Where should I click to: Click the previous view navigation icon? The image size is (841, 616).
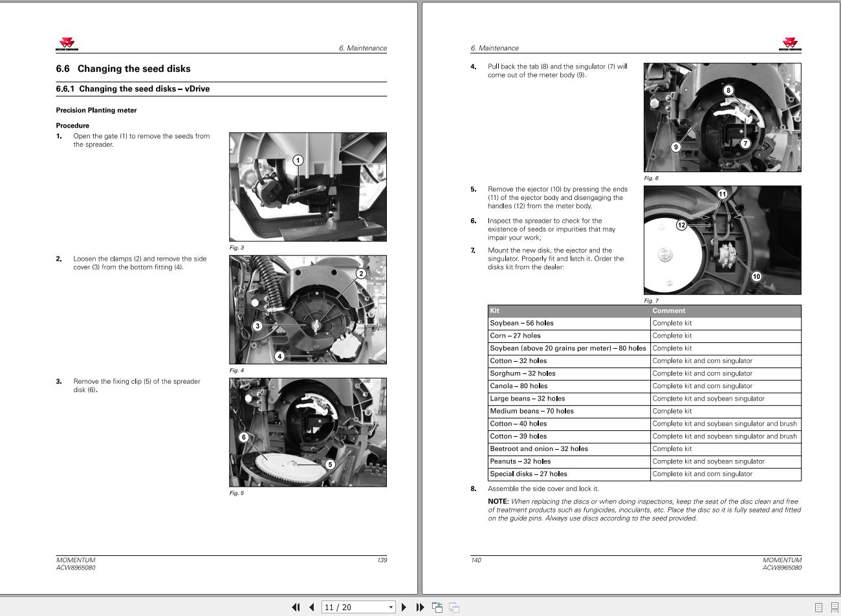coord(437,607)
